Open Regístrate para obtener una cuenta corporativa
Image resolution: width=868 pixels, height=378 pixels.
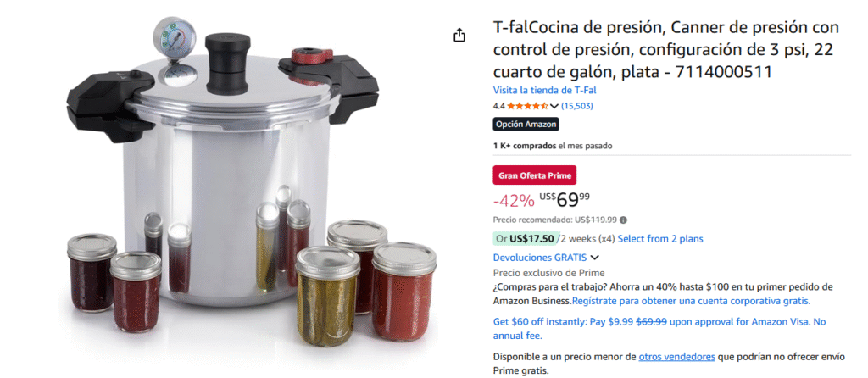click(x=691, y=301)
